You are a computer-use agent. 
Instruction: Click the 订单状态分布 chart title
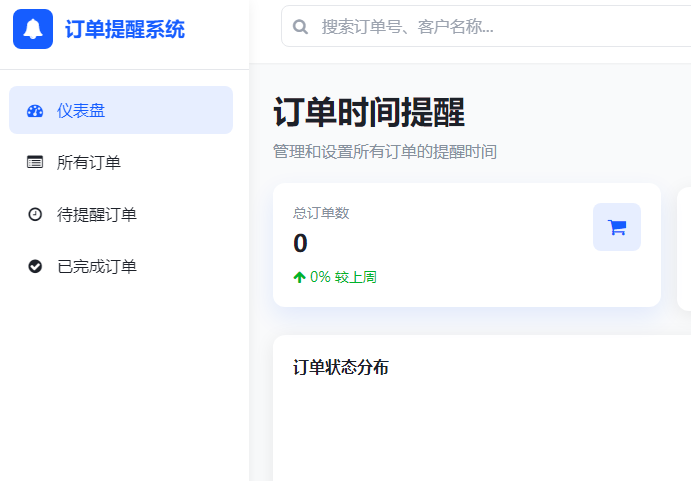point(341,367)
